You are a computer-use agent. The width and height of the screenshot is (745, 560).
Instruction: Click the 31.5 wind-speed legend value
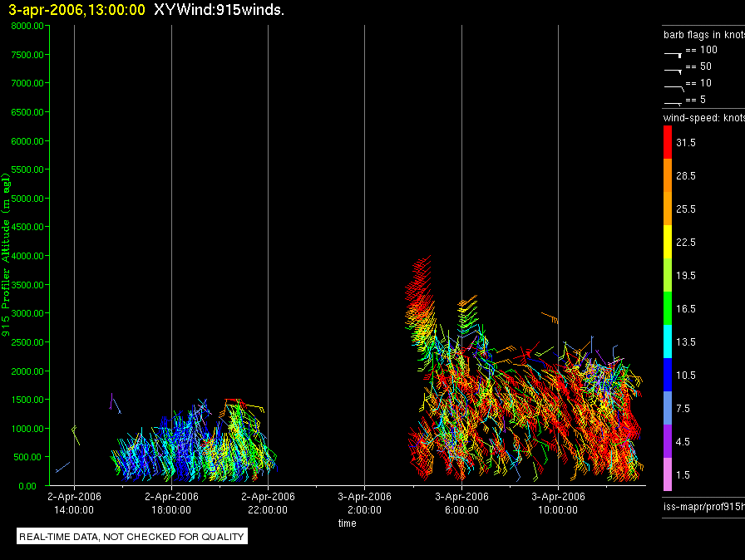point(686,142)
